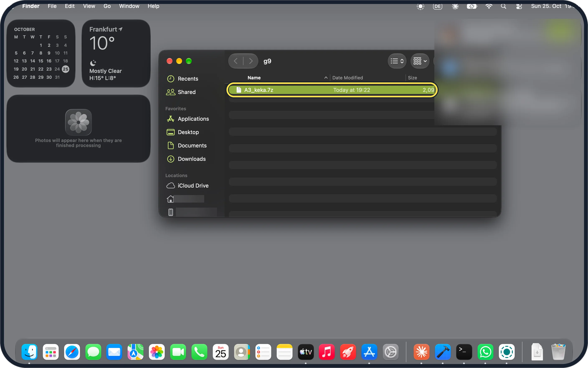588x368 pixels.
Task: Open the Trash in the Dock
Action: point(558,352)
